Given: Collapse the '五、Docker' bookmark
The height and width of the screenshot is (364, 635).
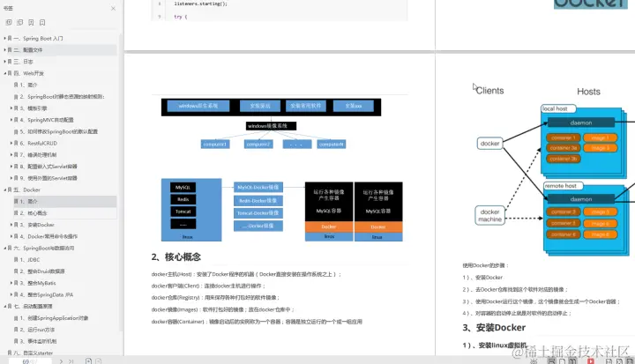Looking at the screenshot, I should pos(4,189).
